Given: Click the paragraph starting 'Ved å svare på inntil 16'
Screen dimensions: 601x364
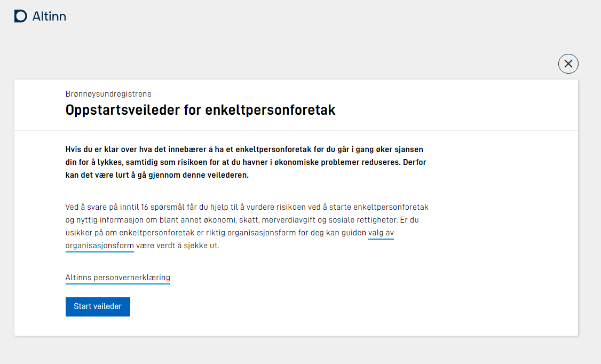Looking at the screenshot, I should click(x=247, y=226).
